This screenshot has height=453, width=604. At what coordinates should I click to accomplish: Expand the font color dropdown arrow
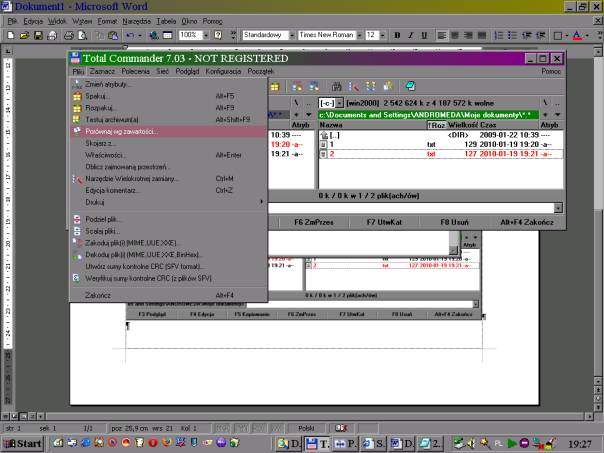tap(587, 35)
